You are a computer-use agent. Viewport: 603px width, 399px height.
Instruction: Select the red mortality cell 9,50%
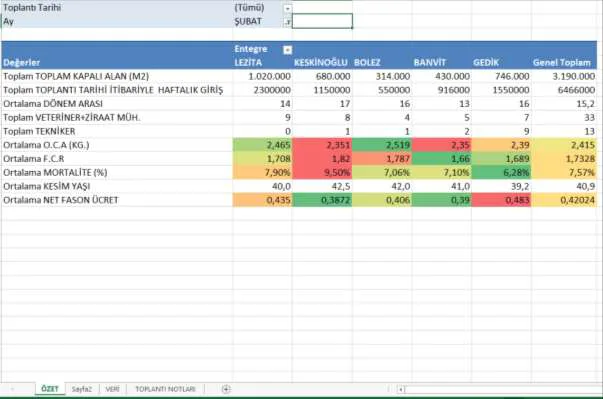pos(322,173)
